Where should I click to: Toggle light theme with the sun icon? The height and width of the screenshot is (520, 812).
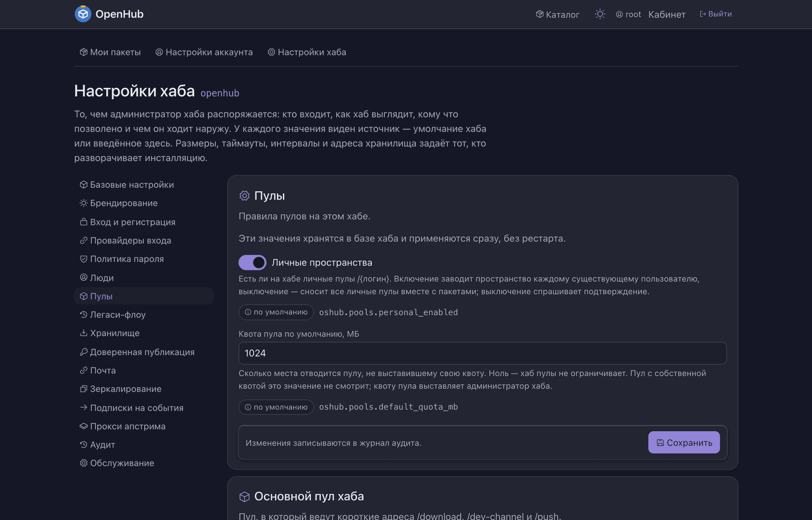point(600,14)
